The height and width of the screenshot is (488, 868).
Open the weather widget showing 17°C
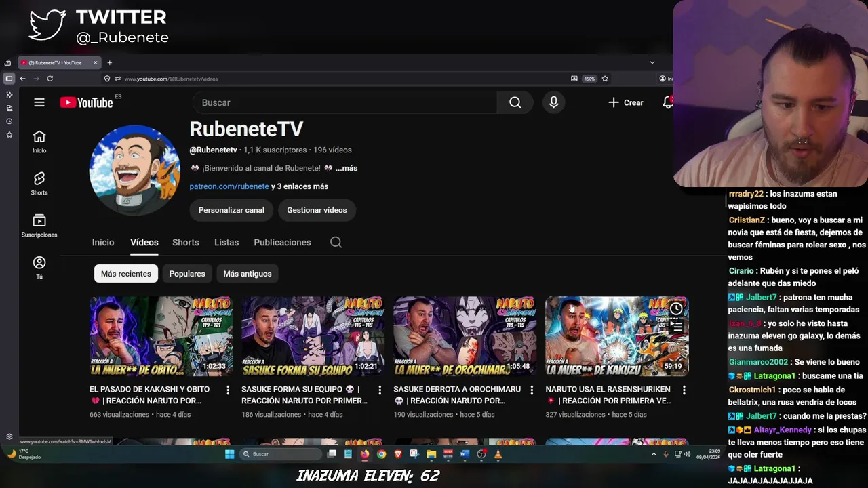(x=24, y=454)
